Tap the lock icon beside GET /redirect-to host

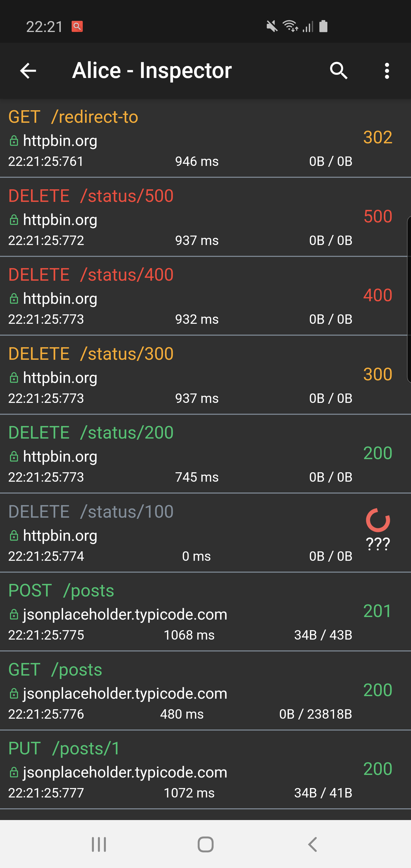pos(14,141)
